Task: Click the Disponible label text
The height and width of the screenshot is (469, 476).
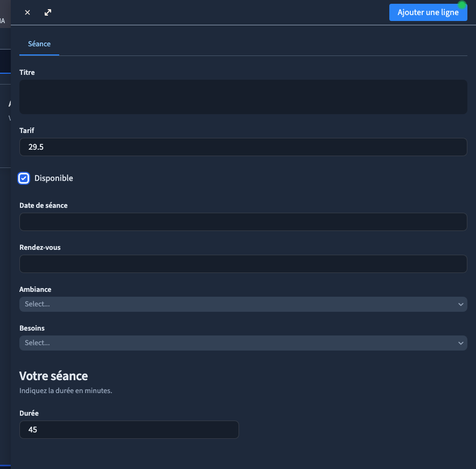Action: [x=54, y=178]
